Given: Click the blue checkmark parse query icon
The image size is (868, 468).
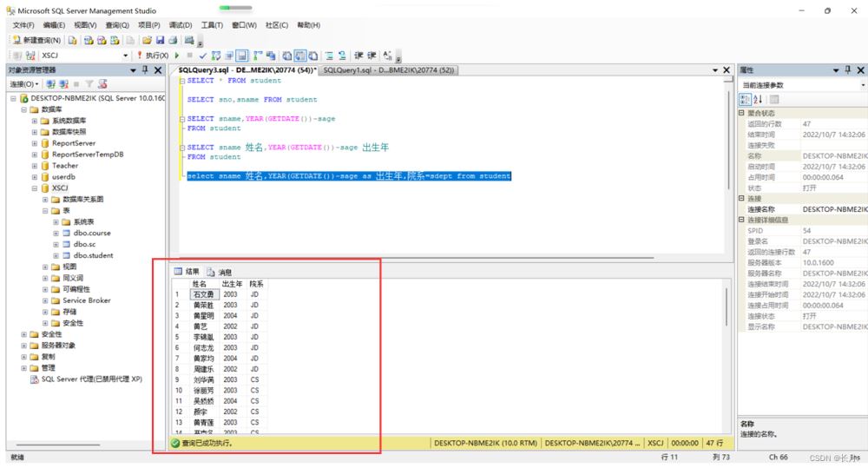Looking at the screenshot, I should pyautogui.click(x=203, y=56).
